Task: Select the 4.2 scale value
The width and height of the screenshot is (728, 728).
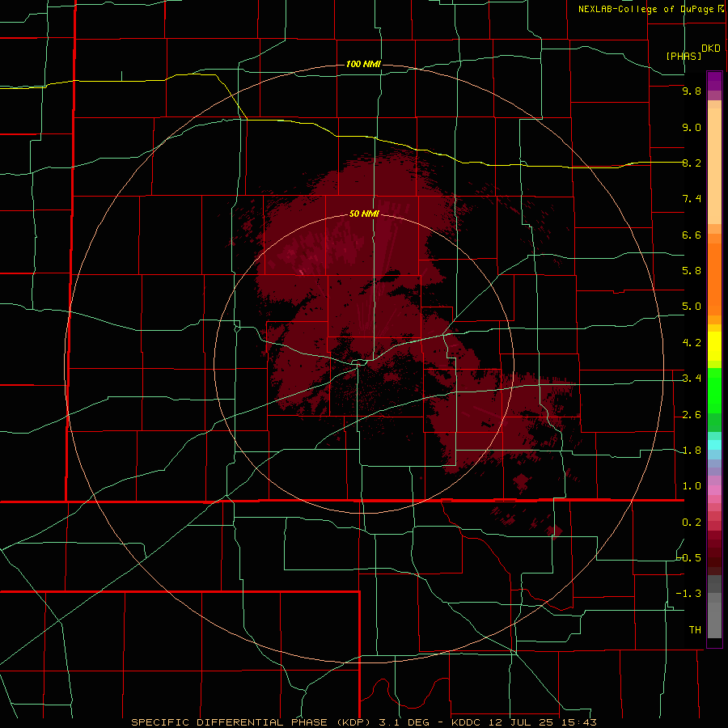Action: point(692,343)
